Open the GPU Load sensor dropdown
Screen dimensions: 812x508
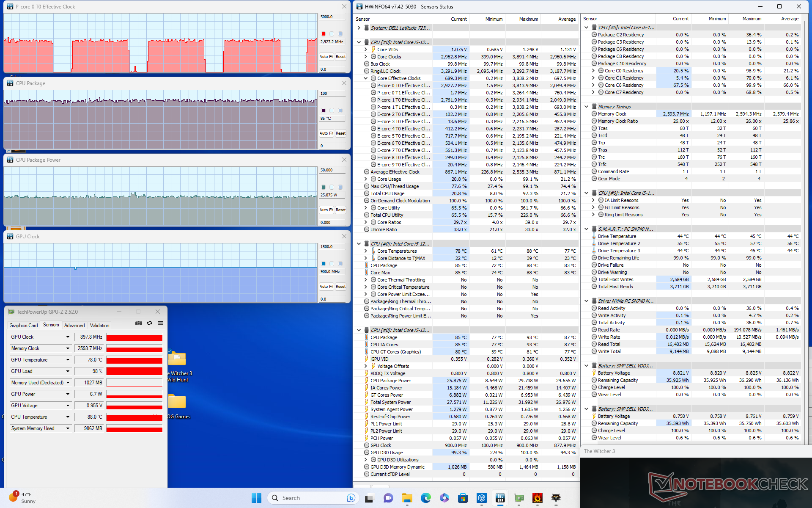click(68, 371)
